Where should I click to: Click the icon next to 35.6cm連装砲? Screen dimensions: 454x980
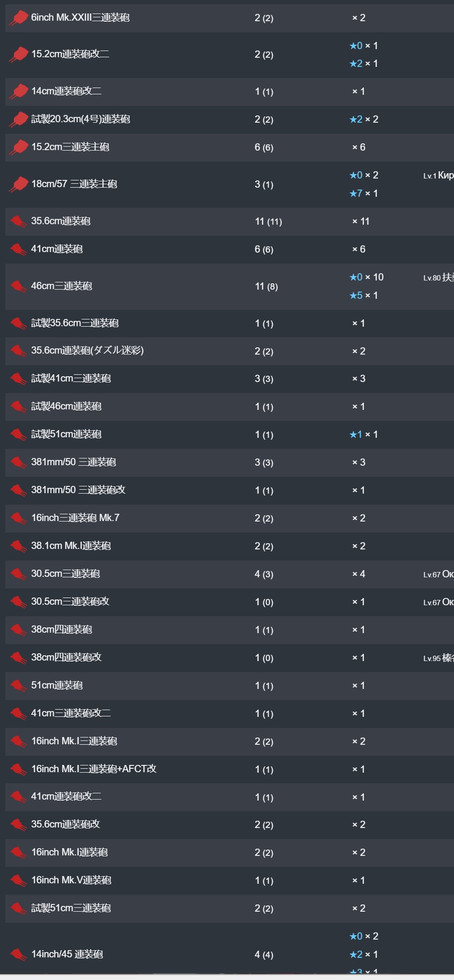click(19, 222)
